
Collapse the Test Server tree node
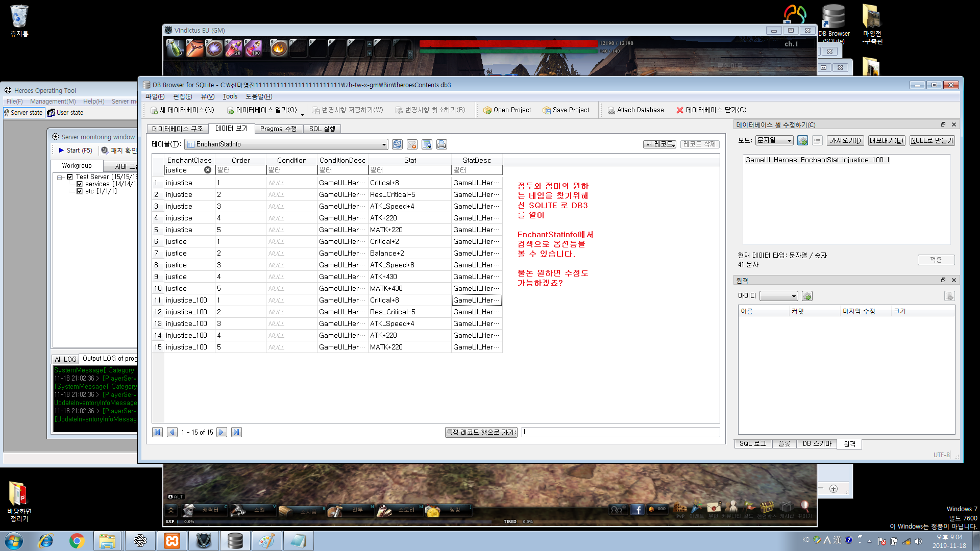coord(60,178)
